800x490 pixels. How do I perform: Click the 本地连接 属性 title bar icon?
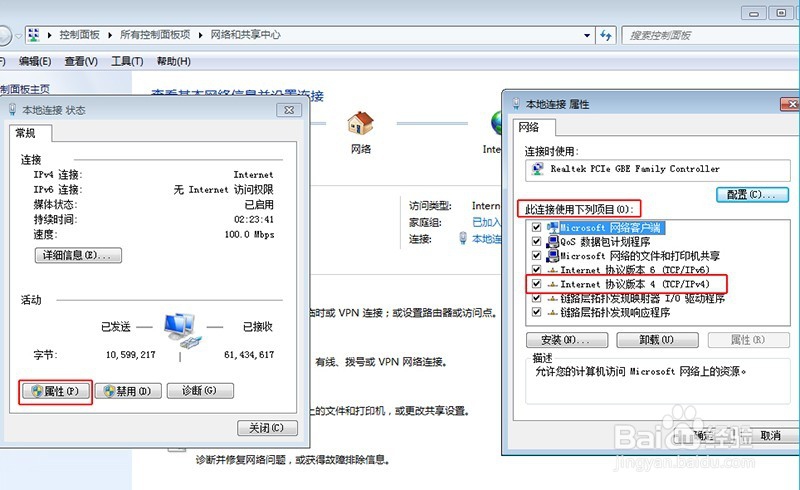point(516,104)
